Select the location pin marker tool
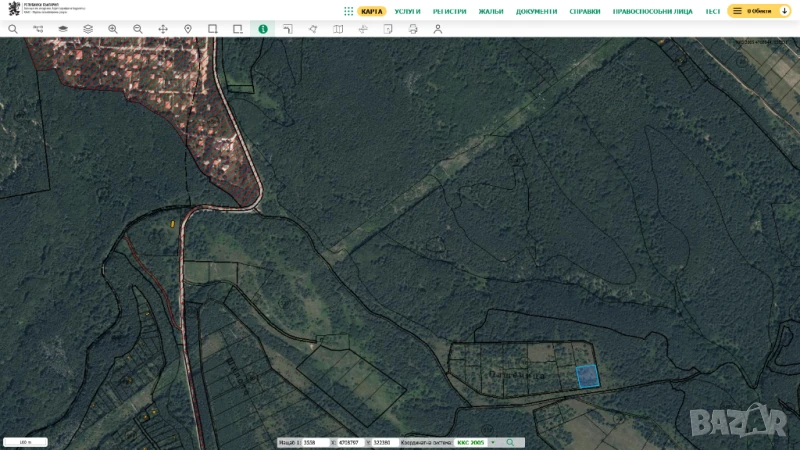The width and height of the screenshot is (800, 450). tap(188, 29)
